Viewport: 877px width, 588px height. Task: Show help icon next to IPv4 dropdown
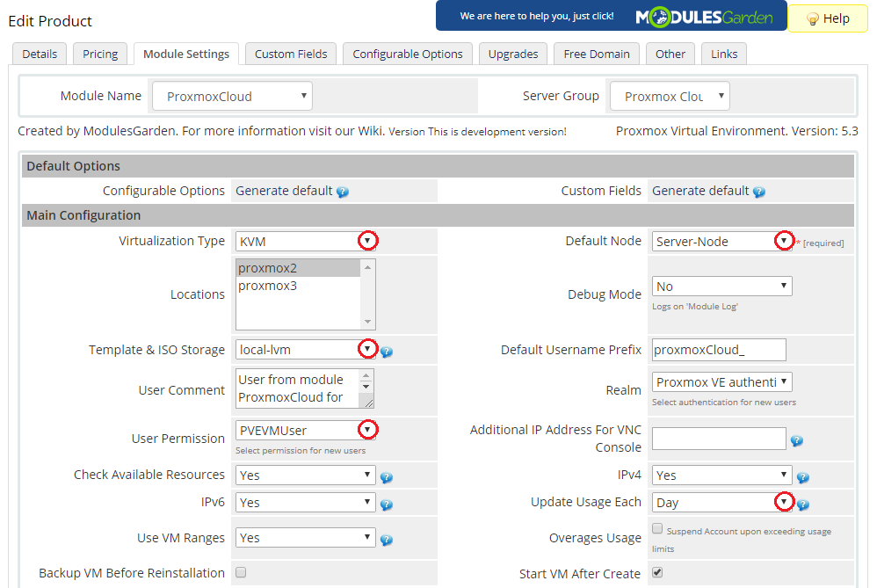click(x=803, y=477)
